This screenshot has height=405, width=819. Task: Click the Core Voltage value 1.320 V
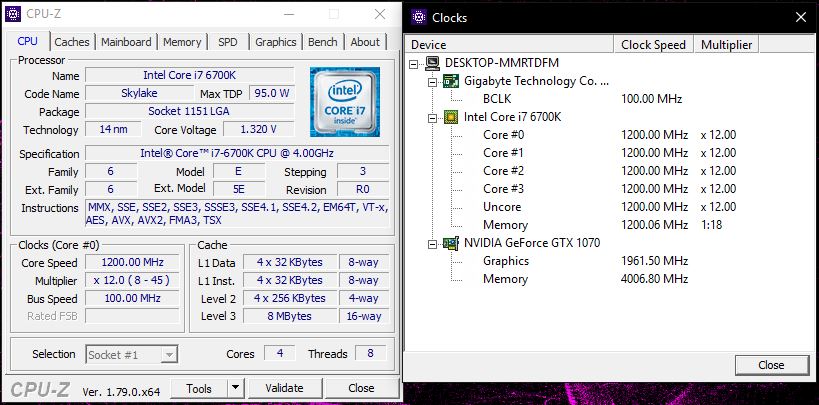pos(259,130)
